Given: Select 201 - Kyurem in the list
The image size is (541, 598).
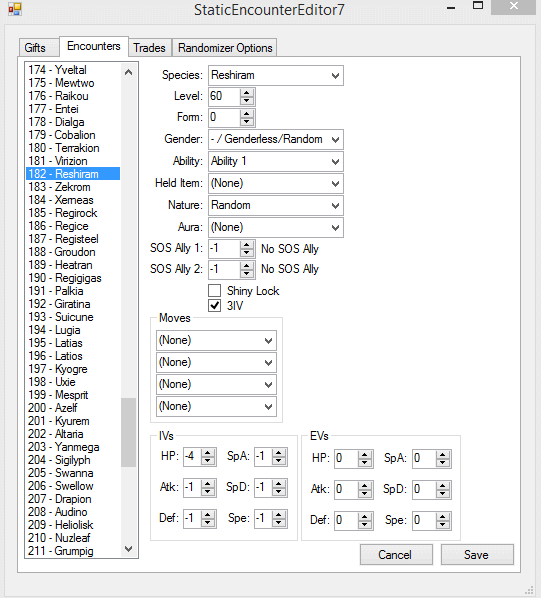Looking at the screenshot, I should tap(73, 421).
